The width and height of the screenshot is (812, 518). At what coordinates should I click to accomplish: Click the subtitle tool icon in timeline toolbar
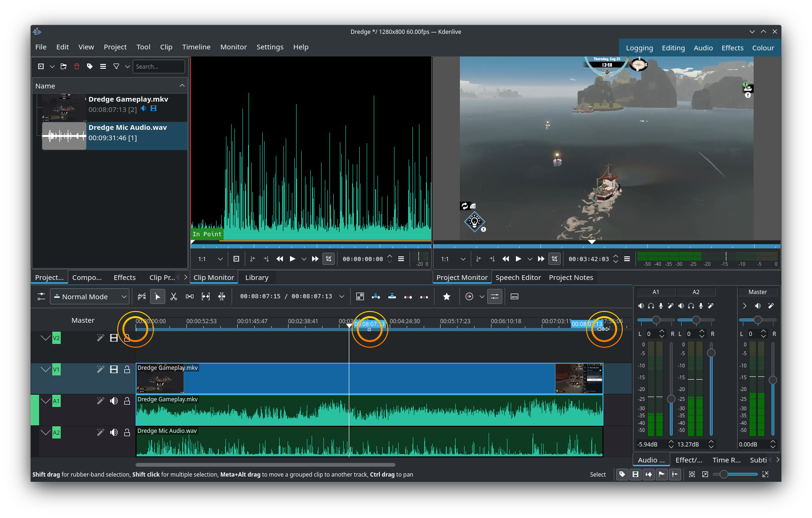pos(515,296)
